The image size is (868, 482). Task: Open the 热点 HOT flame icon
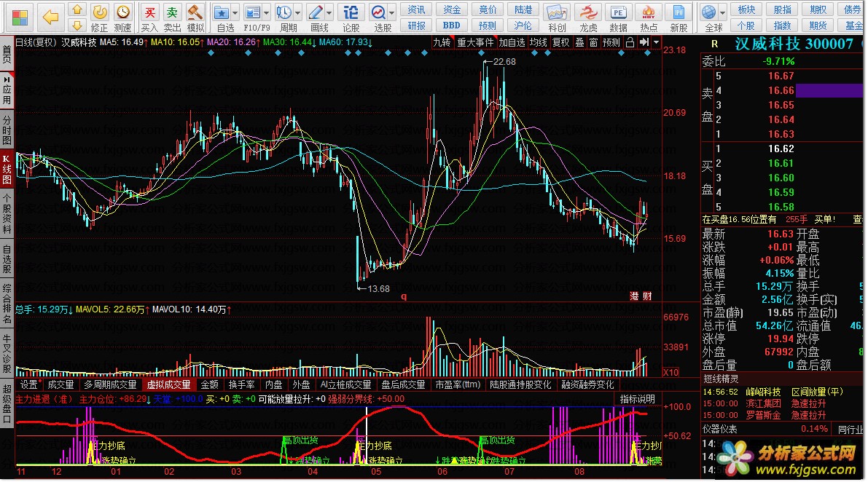click(x=649, y=12)
